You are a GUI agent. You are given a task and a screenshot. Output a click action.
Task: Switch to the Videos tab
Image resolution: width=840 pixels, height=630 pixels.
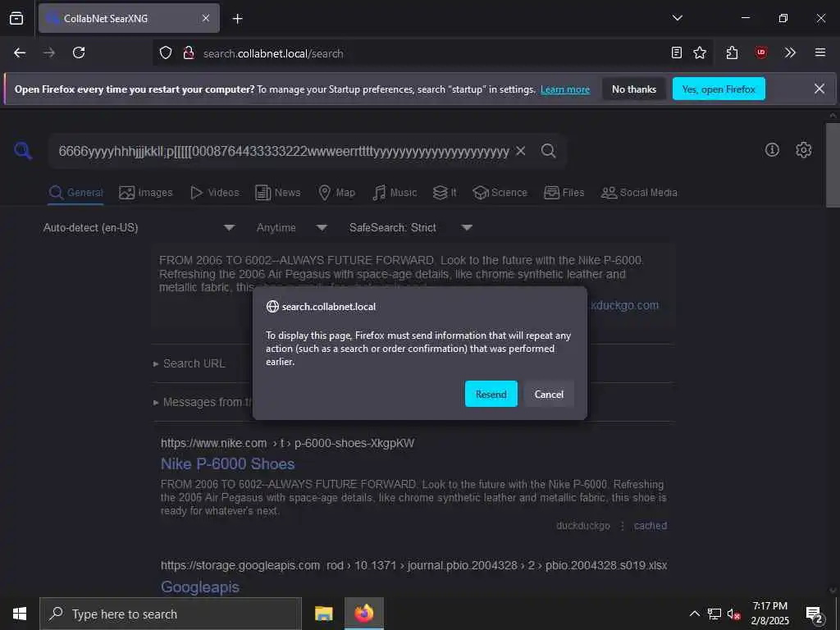215,193
